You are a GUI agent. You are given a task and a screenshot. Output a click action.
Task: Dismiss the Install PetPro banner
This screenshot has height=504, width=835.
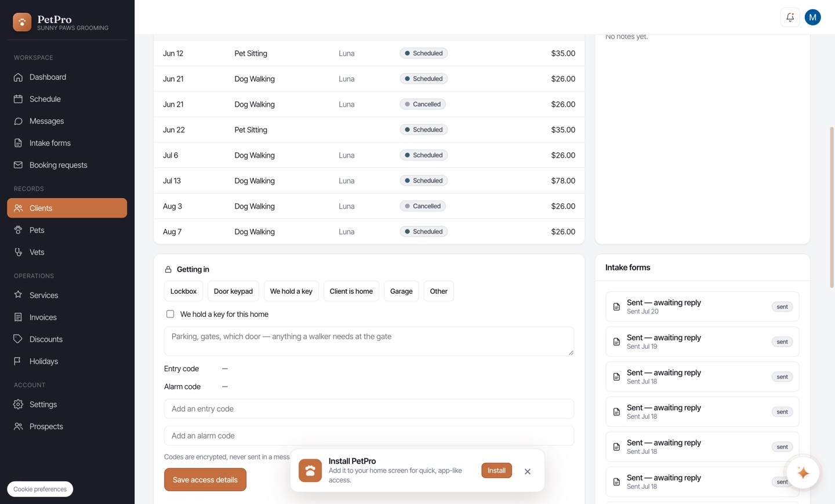[528, 472]
